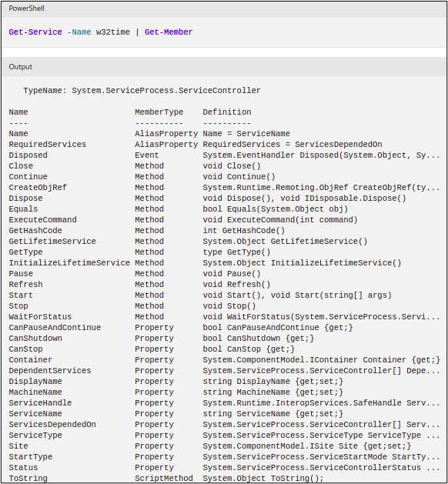Click the Definition column header
This screenshot has height=484, width=448.
pos(227,112)
